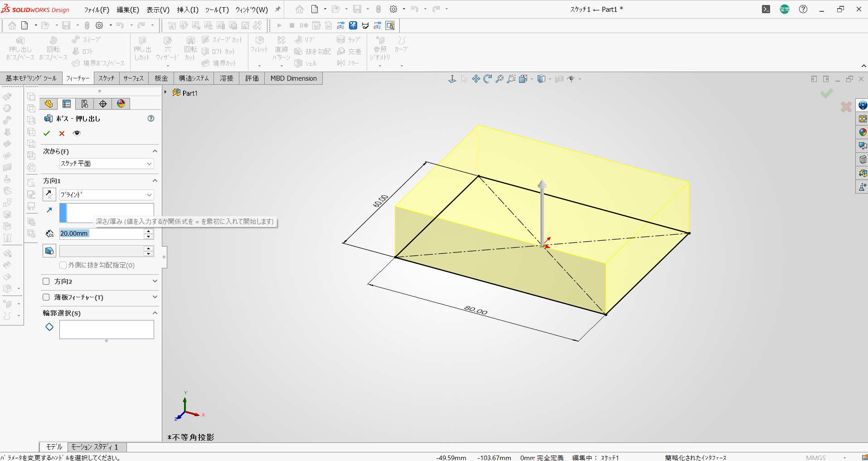
Task: Expand the Part1 flyout tree arrow
Action: tap(165, 92)
